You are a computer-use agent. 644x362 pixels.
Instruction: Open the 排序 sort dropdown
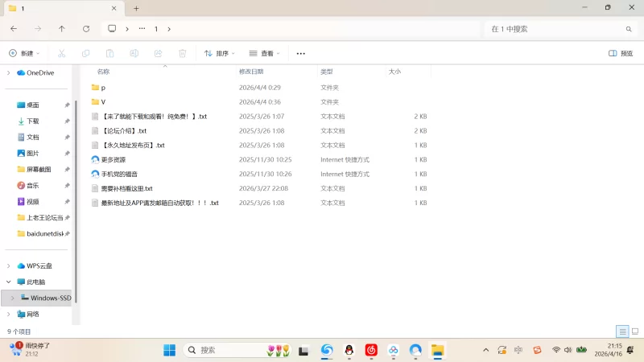point(219,53)
